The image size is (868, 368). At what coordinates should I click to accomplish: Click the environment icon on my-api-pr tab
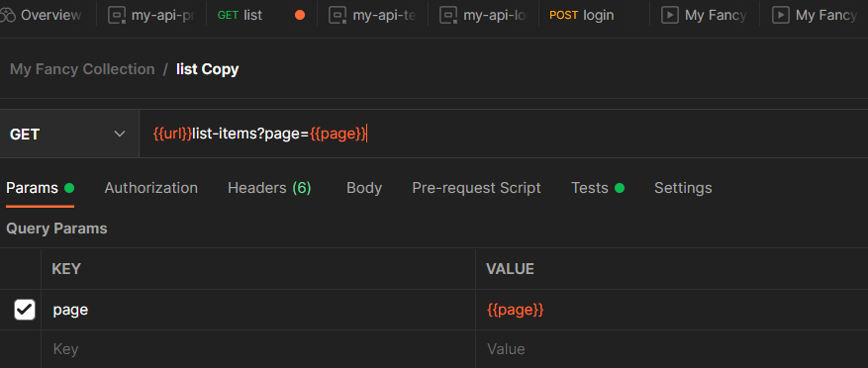point(117,16)
